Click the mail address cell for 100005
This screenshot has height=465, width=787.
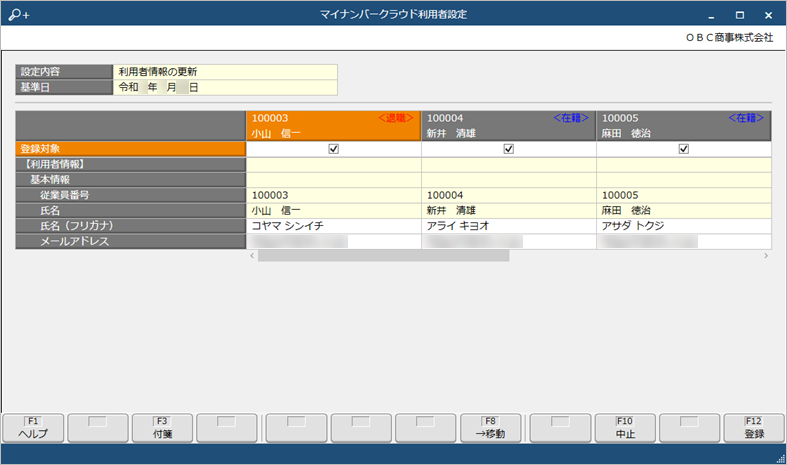684,242
